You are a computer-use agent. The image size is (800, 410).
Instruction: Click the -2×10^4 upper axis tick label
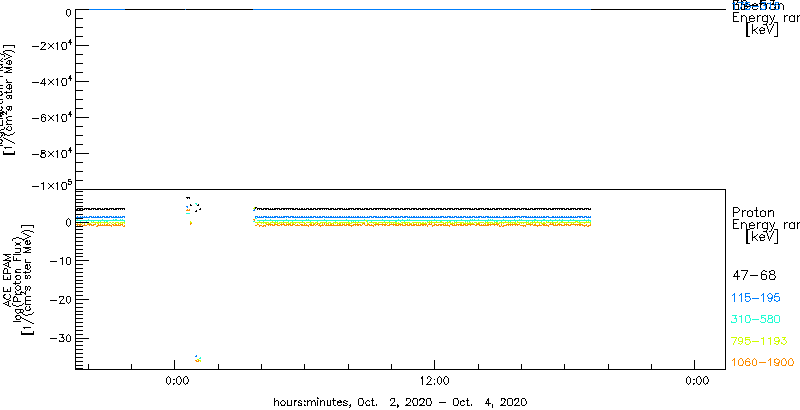coord(51,45)
